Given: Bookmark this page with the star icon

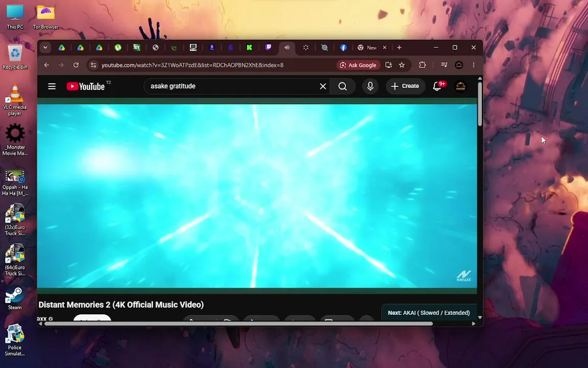Looking at the screenshot, I should [402, 65].
